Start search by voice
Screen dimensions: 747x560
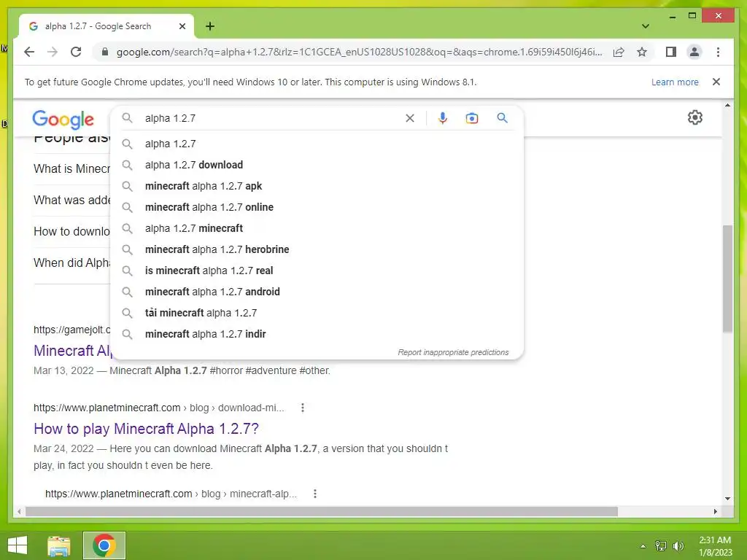pos(443,118)
